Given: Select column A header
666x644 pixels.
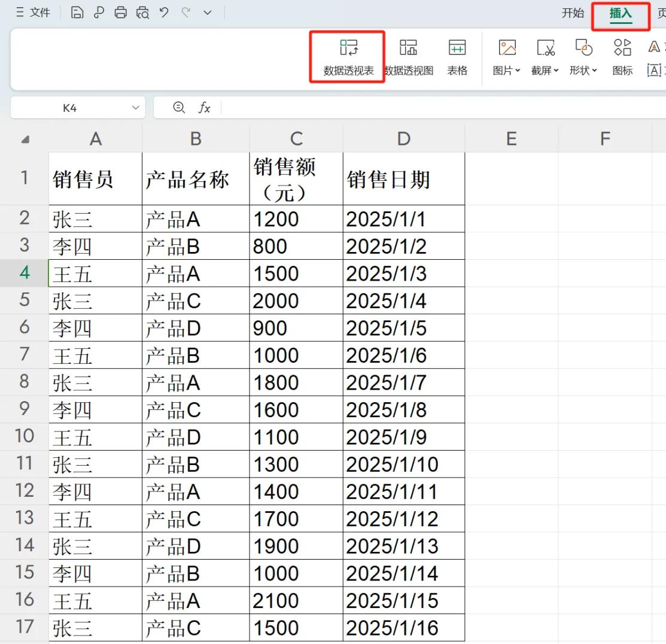Looking at the screenshot, I should click(x=96, y=139).
